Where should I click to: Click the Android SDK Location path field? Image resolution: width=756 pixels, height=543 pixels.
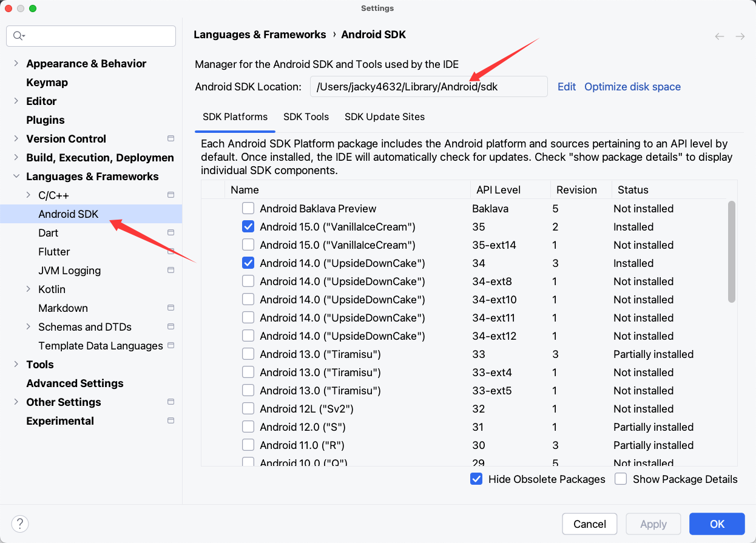click(x=428, y=87)
